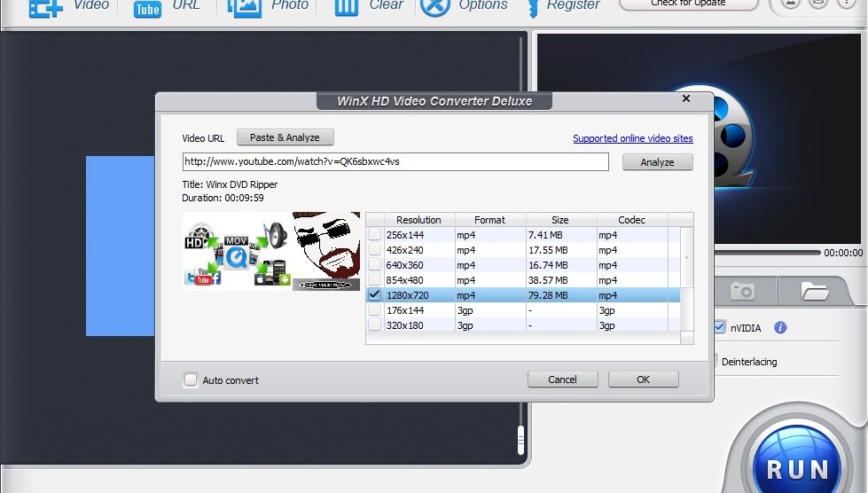Enable the Auto convert checkbox
This screenshot has width=868, height=493.
tap(191, 380)
